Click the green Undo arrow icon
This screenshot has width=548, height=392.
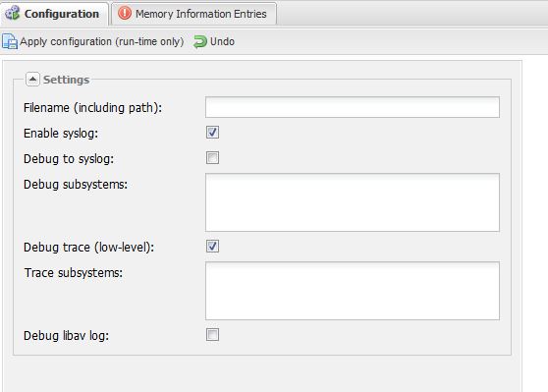pos(200,41)
